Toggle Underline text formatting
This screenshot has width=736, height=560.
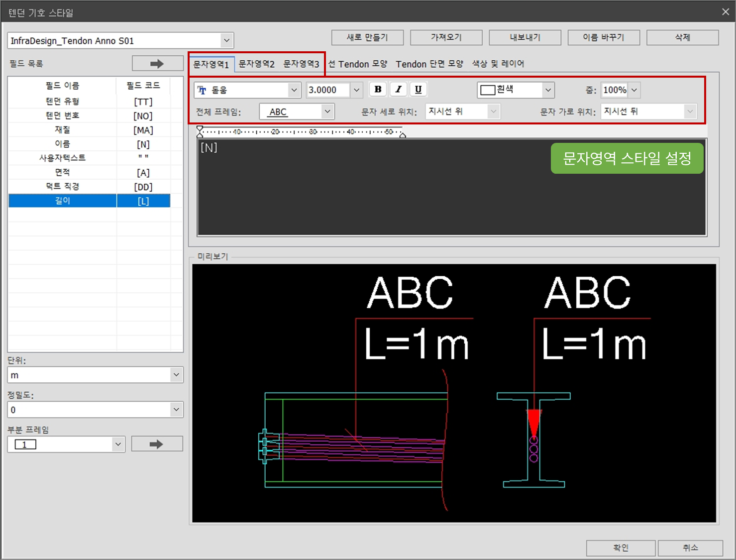[x=418, y=90]
